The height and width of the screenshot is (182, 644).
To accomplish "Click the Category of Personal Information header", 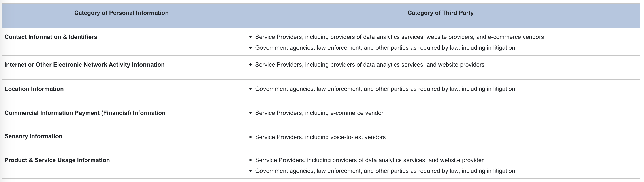I will tap(121, 13).
